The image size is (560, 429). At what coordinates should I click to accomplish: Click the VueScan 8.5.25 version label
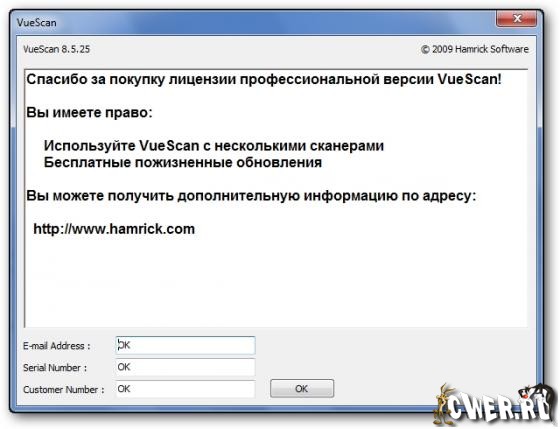[x=56, y=49]
